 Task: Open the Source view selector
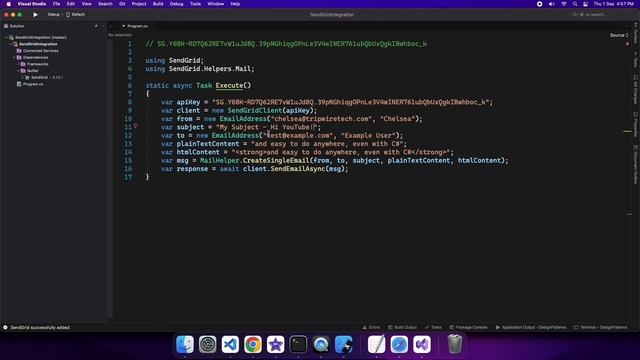click(x=619, y=36)
